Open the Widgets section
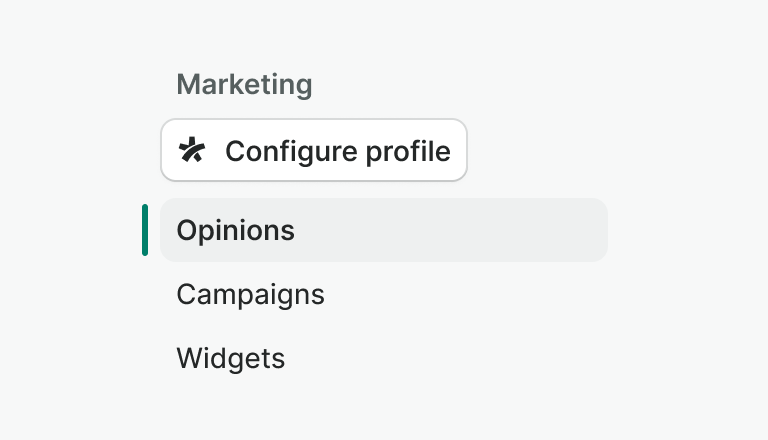The image size is (768, 440). pos(231,358)
